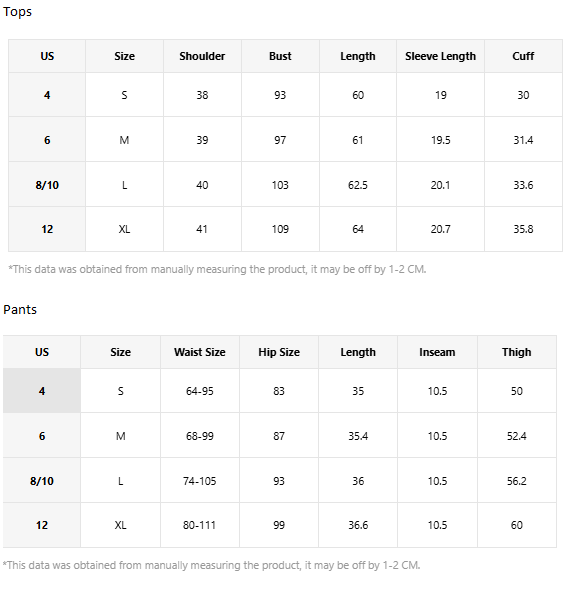The image size is (564, 591).
Task: Select thigh value 56.2 cell
Action: 517,481
